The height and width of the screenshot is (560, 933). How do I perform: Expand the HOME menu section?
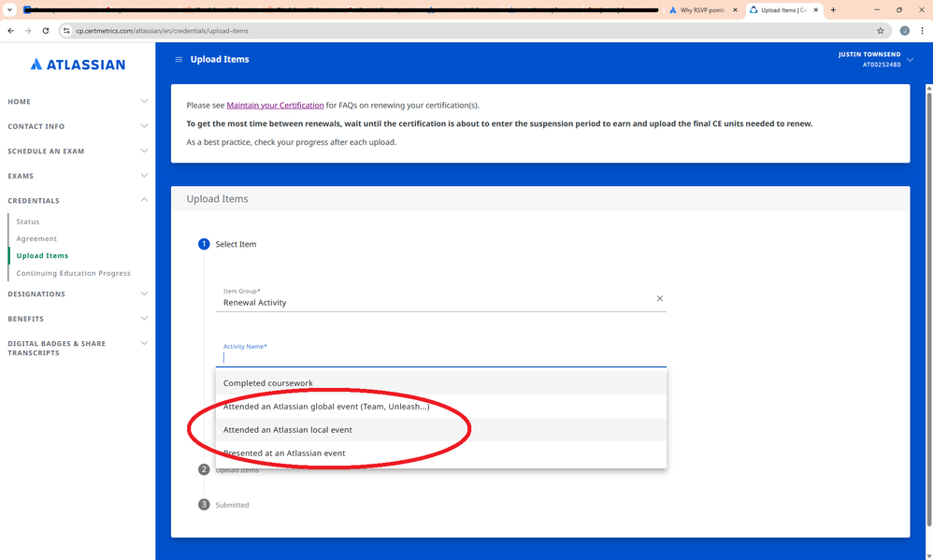[x=78, y=102]
